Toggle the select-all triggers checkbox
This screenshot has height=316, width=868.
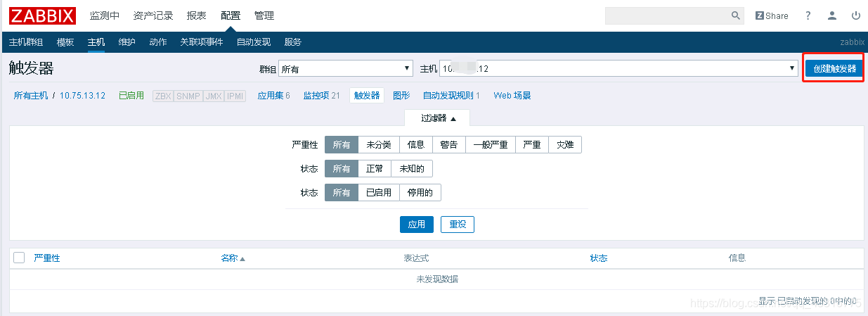tap(19, 258)
